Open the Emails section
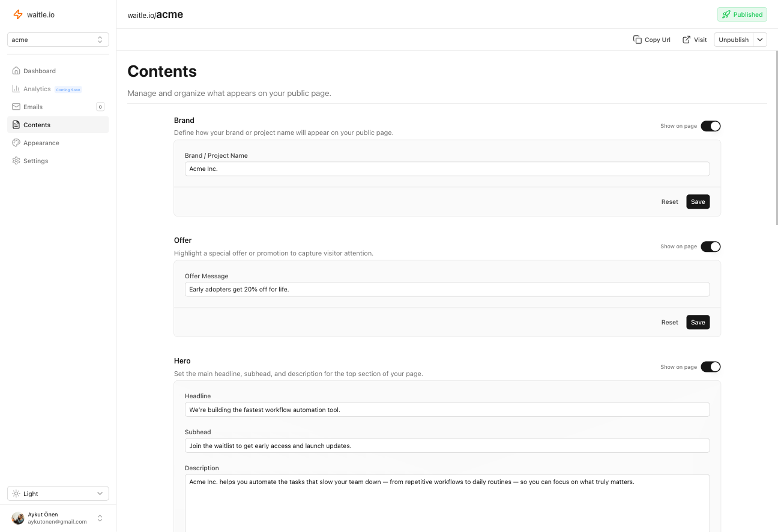The height and width of the screenshot is (532, 778). [x=33, y=107]
